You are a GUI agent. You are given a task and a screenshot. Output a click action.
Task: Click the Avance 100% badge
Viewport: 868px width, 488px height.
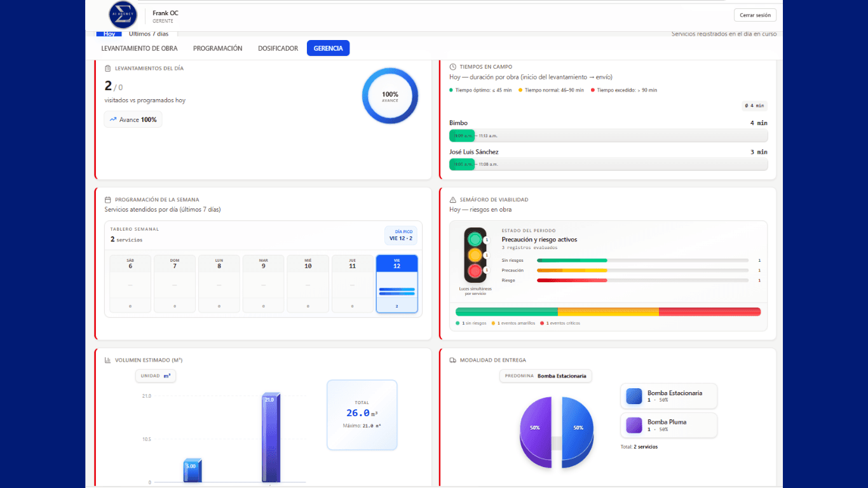(133, 119)
